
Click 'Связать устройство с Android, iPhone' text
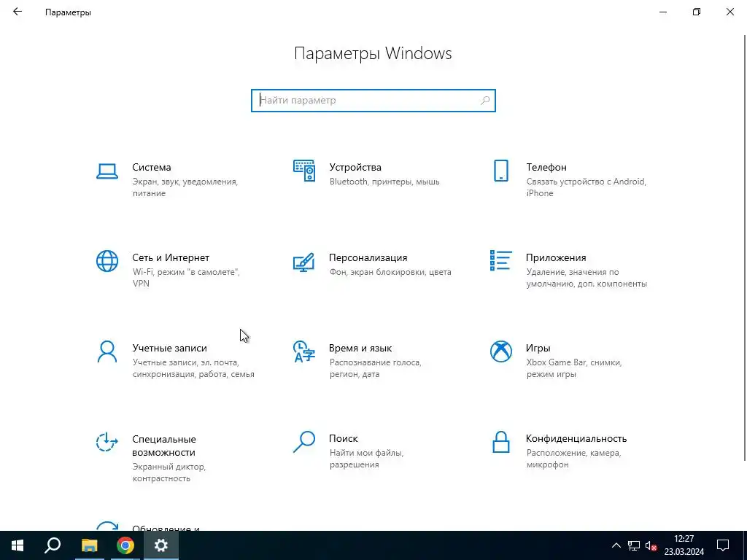[x=586, y=187]
